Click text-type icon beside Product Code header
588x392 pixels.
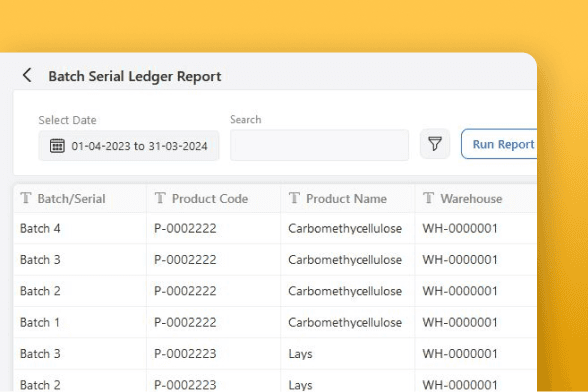tap(160, 198)
